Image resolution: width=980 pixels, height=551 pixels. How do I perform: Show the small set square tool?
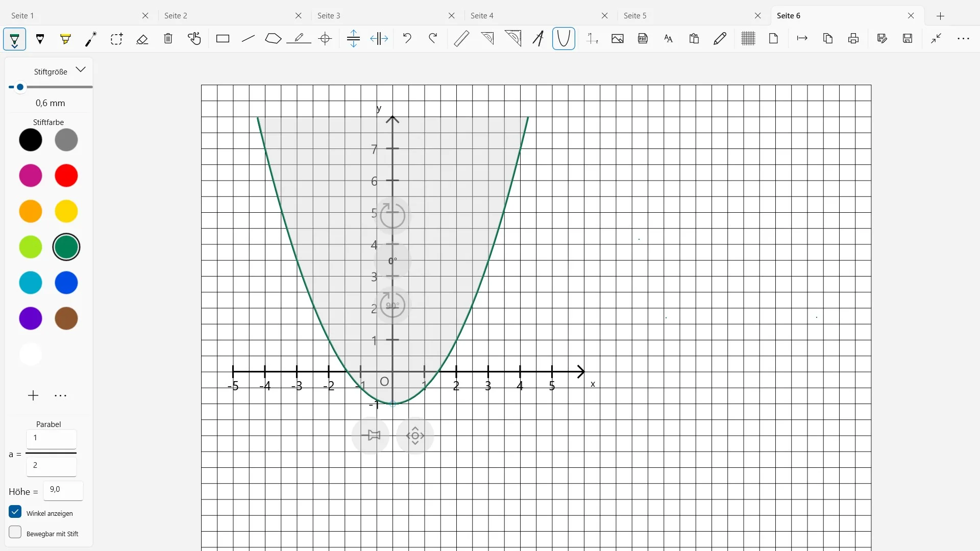click(487, 39)
